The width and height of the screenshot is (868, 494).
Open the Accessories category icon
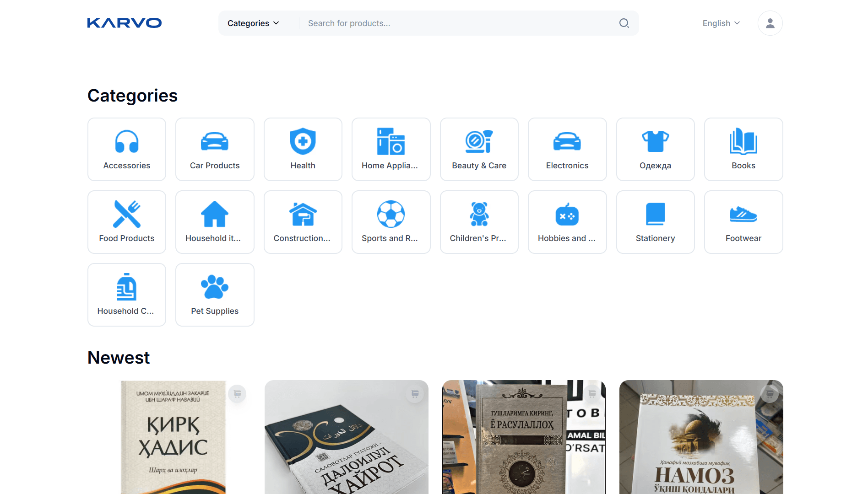point(126,141)
